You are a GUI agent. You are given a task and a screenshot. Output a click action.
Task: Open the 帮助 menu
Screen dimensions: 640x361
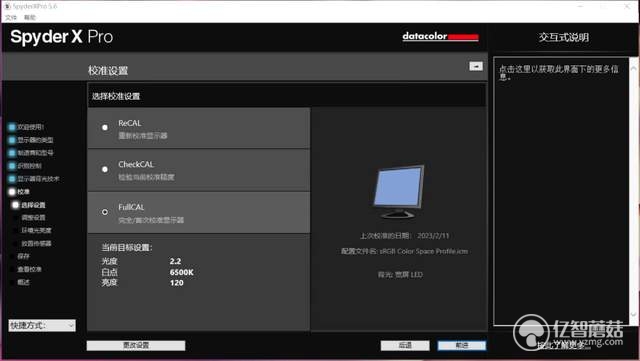coord(30,17)
